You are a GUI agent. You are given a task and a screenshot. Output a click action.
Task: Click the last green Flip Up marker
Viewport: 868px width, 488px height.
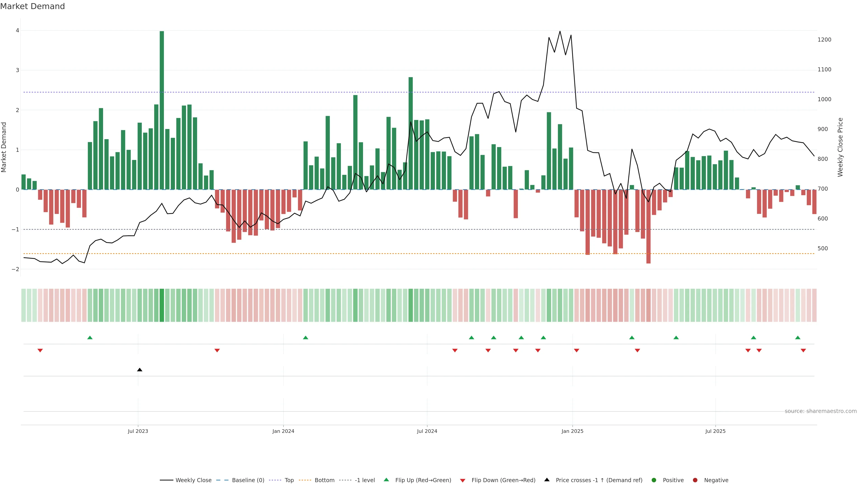[x=797, y=338]
